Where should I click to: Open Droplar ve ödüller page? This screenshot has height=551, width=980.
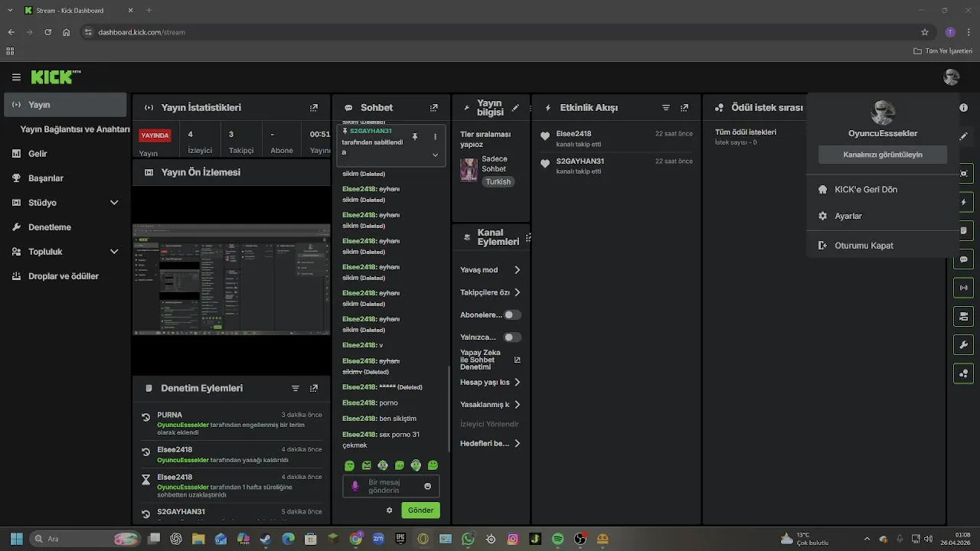pyautogui.click(x=65, y=276)
